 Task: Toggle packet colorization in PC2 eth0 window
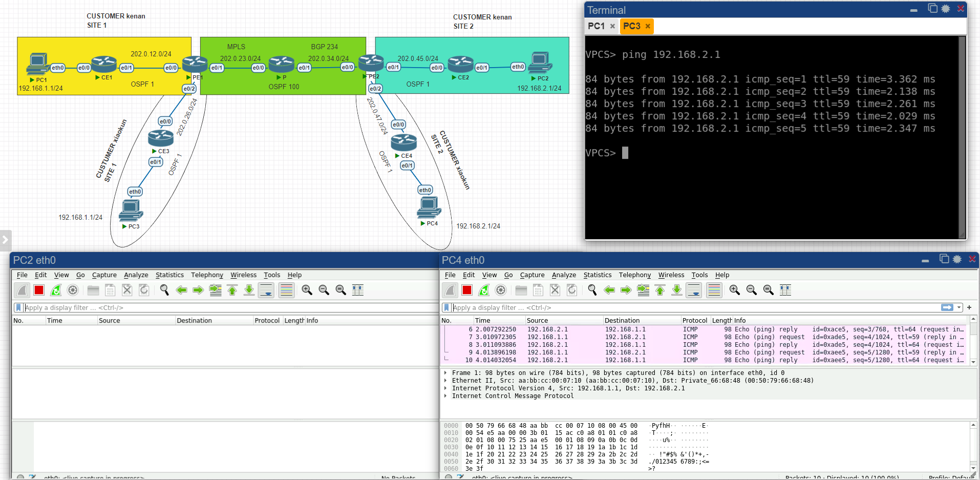pyautogui.click(x=286, y=290)
